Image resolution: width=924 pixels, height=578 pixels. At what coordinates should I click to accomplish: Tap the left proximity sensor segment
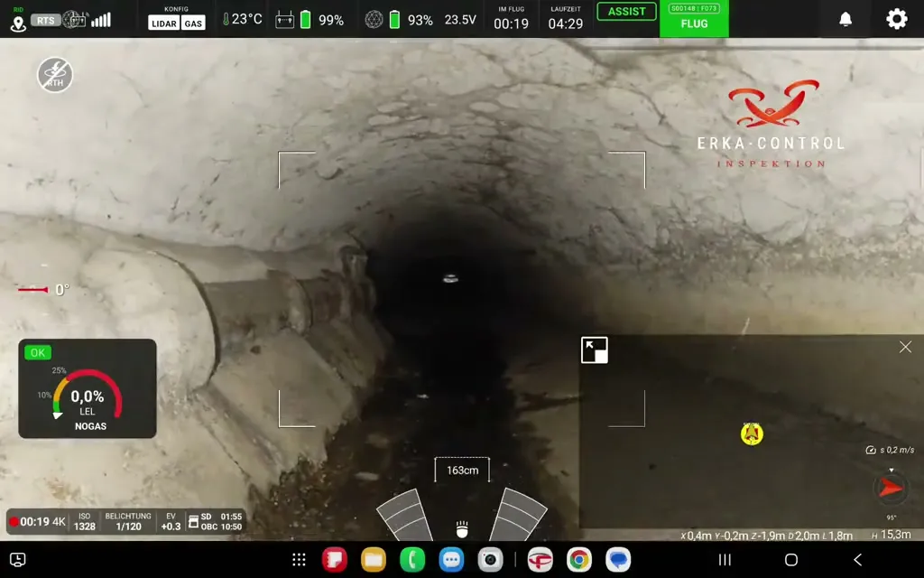pos(405,515)
